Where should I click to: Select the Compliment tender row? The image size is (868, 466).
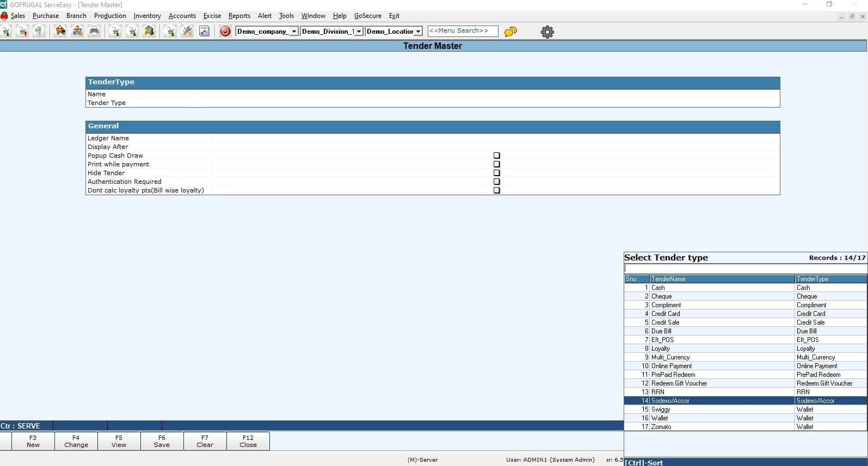pyautogui.click(x=746, y=305)
